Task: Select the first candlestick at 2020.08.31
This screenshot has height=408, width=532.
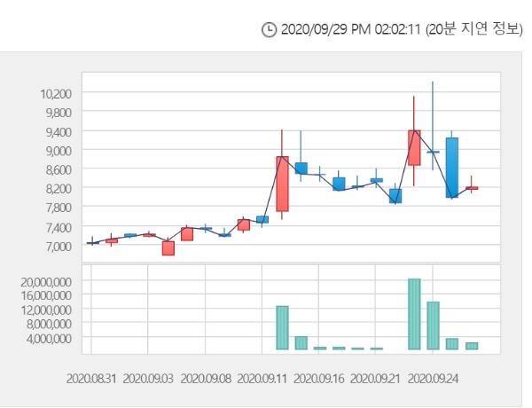Action: click(92, 242)
